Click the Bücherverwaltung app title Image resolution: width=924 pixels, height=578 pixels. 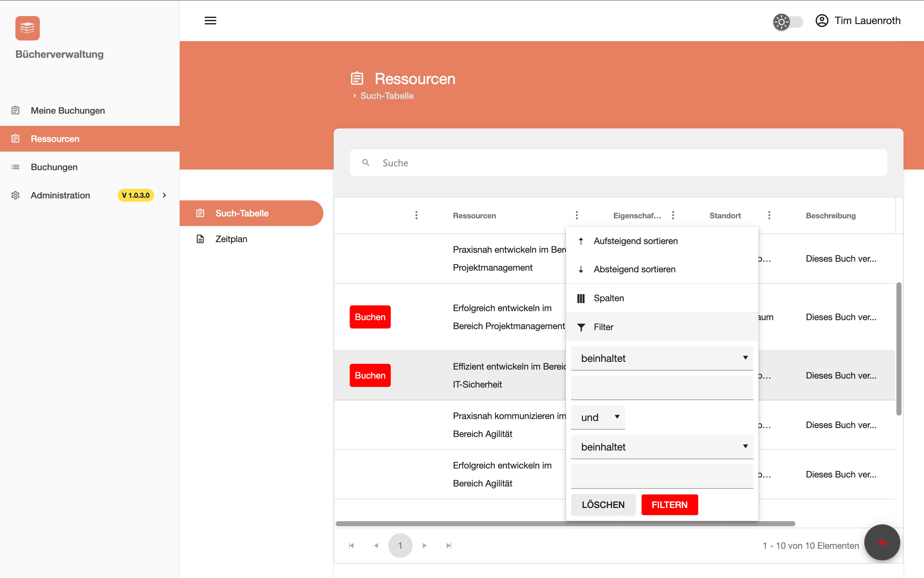[x=60, y=54]
